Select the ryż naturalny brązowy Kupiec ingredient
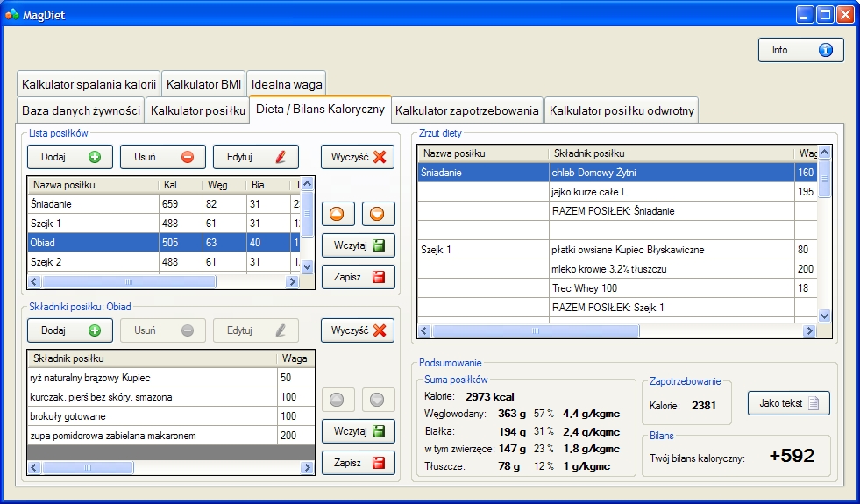The image size is (860, 504). (x=171, y=378)
